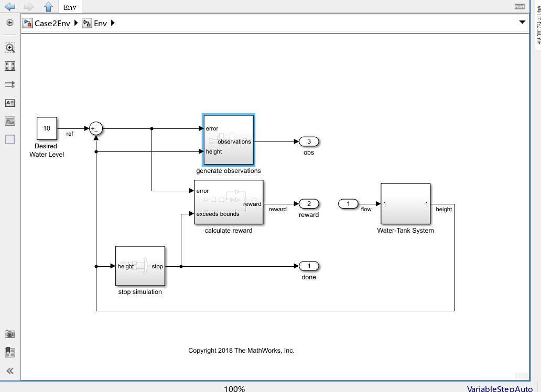This screenshot has width=541, height=392.
Task: Click the 'height' signal label after Water-Tank System
Action: (443, 209)
